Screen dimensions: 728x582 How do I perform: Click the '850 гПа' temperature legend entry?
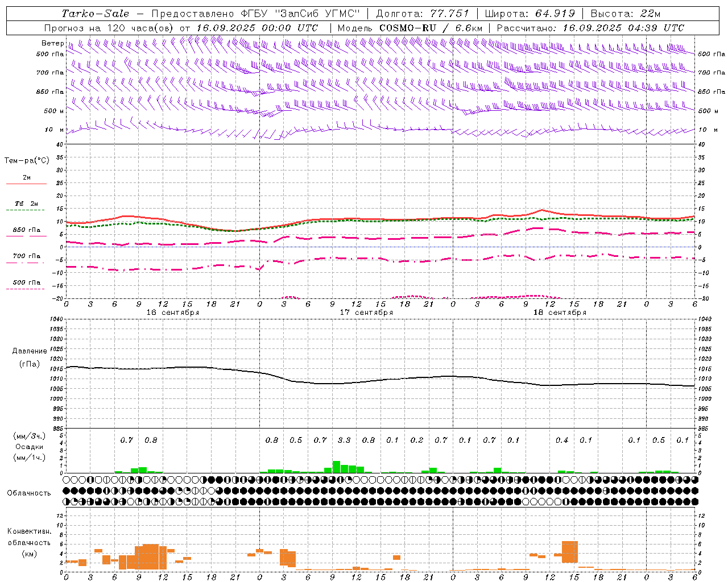point(27,230)
